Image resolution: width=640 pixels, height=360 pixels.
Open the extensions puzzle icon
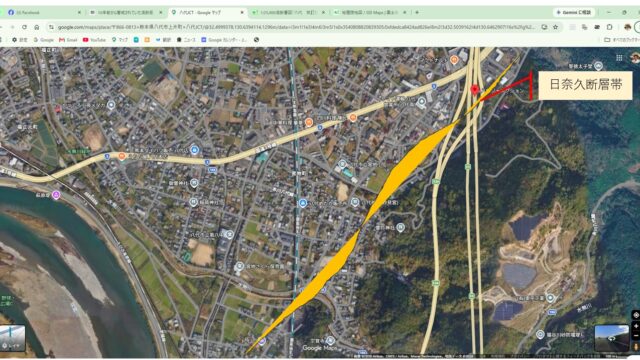[x=609, y=27]
